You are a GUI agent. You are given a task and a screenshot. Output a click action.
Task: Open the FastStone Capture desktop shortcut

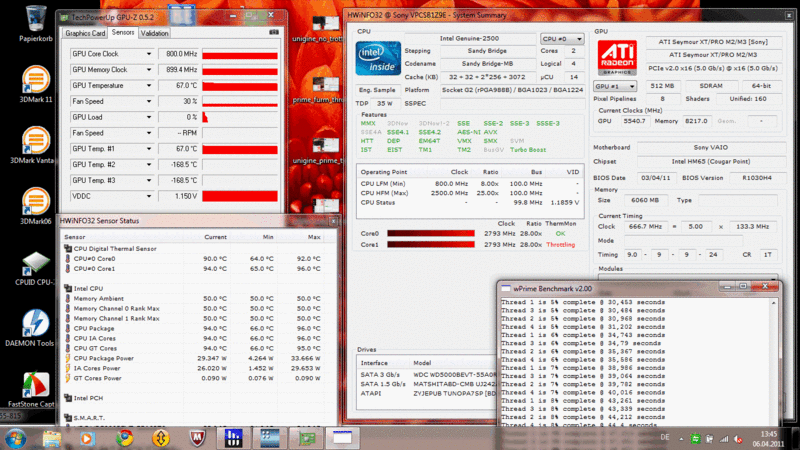pyautogui.click(x=32, y=390)
